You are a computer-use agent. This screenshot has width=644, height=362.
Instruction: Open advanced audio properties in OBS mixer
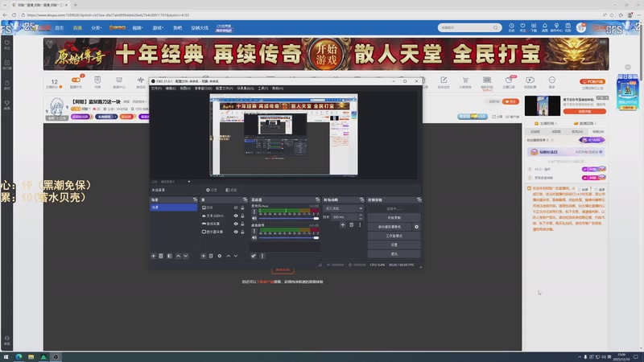(x=254, y=256)
